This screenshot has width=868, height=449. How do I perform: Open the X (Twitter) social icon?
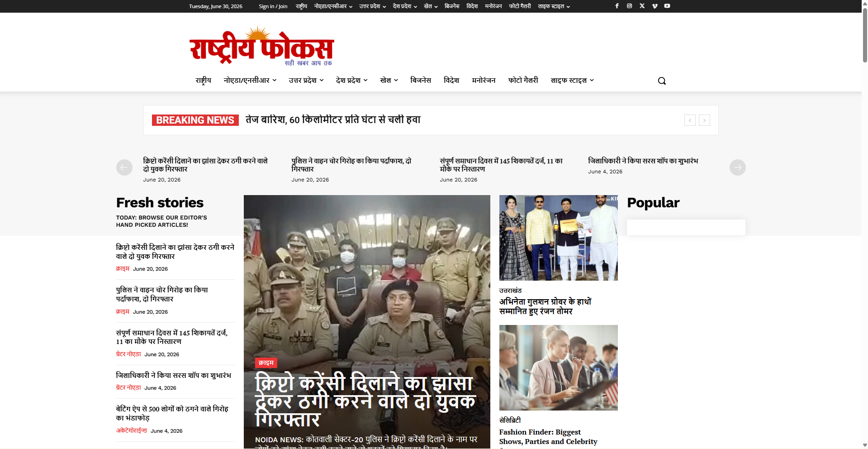[x=642, y=6]
